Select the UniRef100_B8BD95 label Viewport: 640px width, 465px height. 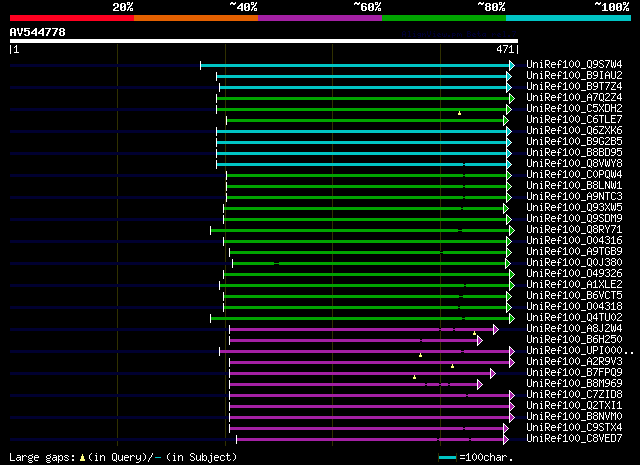pos(574,153)
